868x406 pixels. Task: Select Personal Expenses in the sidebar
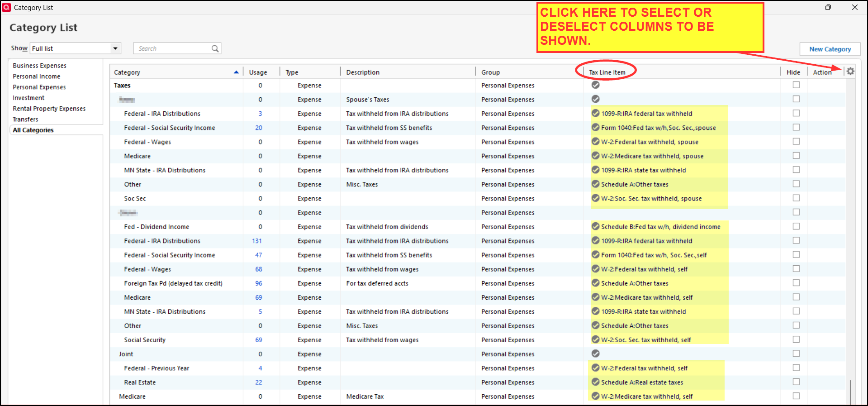click(x=39, y=87)
